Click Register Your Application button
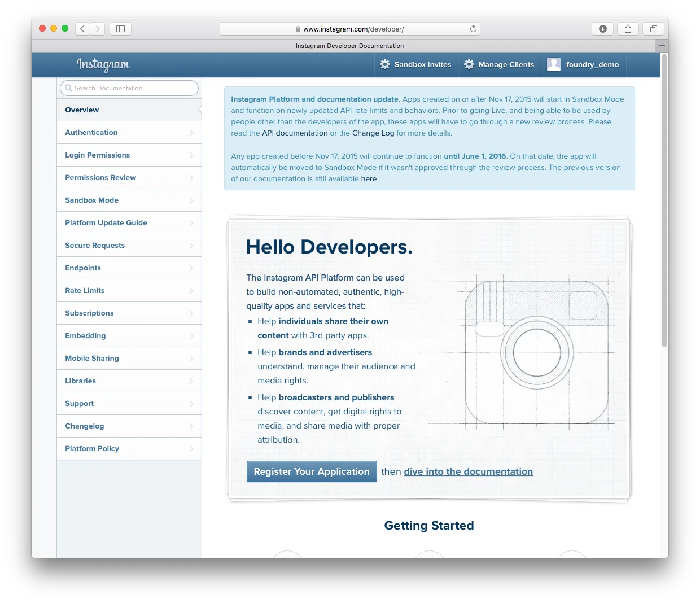 312,471
